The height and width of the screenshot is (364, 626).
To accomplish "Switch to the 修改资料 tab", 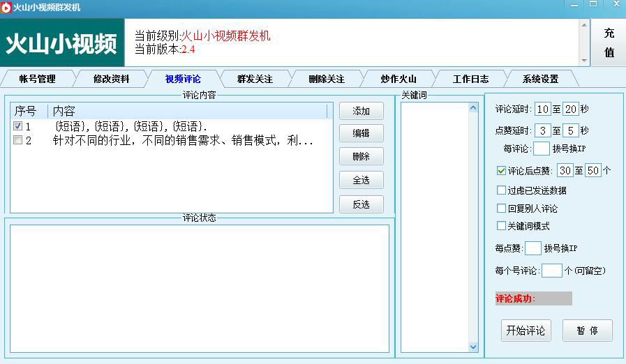I will (111, 79).
